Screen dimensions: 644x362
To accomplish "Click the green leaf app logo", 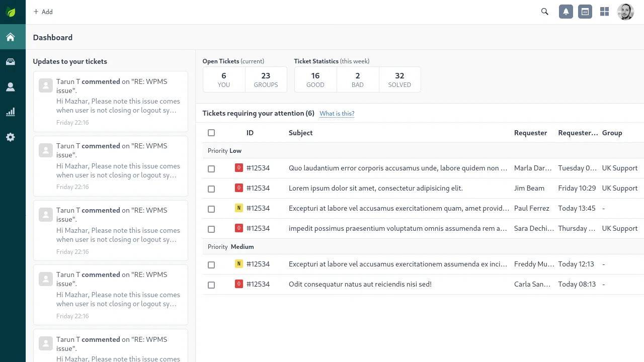I will (11, 12).
